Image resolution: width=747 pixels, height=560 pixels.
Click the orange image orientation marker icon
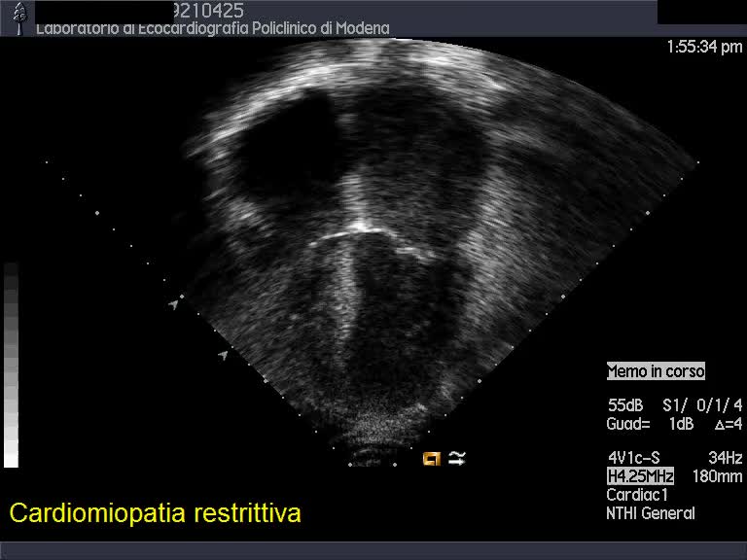[x=431, y=459]
